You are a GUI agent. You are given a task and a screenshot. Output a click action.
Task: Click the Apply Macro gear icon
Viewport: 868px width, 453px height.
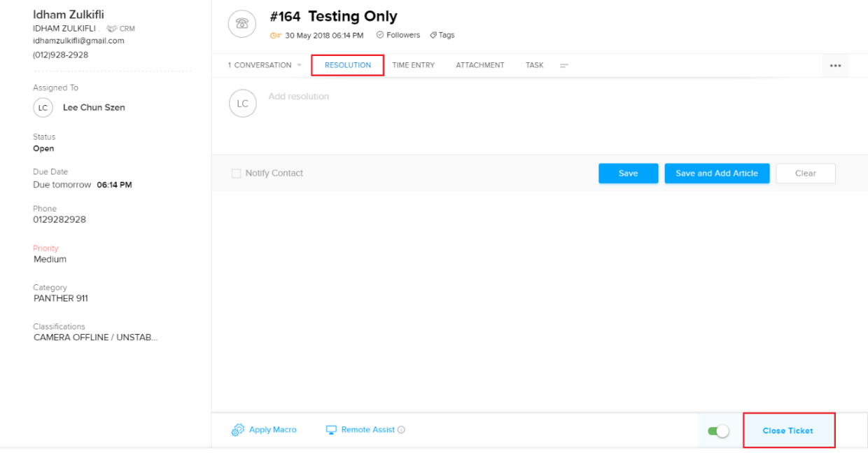tap(238, 430)
